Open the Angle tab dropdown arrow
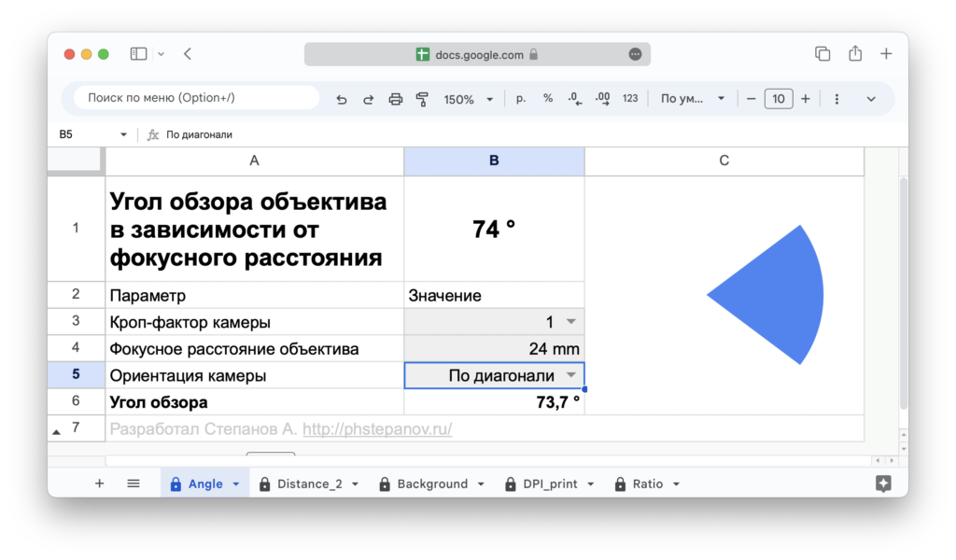Image resolution: width=956 pixels, height=560 pixels. click(236, 484)
